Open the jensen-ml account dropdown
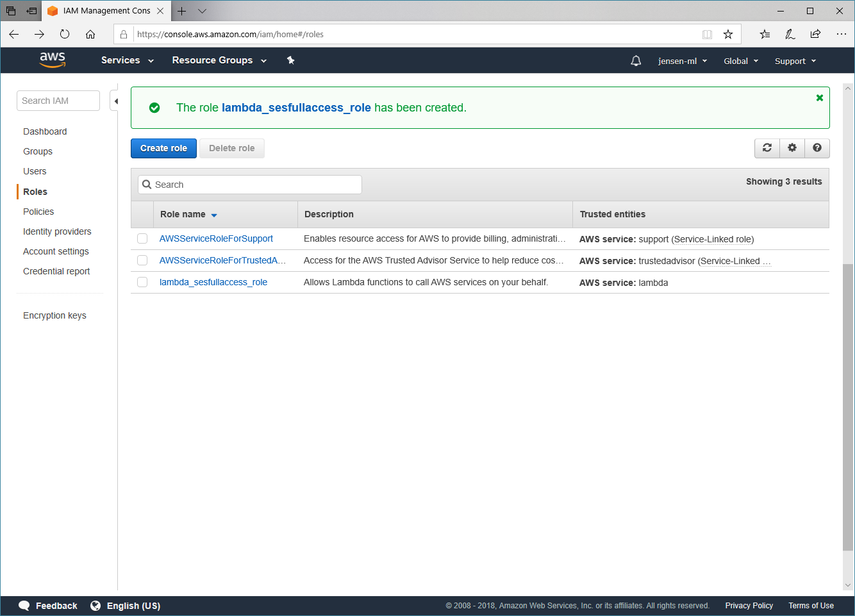The width and height of the screenshot is (855, 616). coord(682,61)
